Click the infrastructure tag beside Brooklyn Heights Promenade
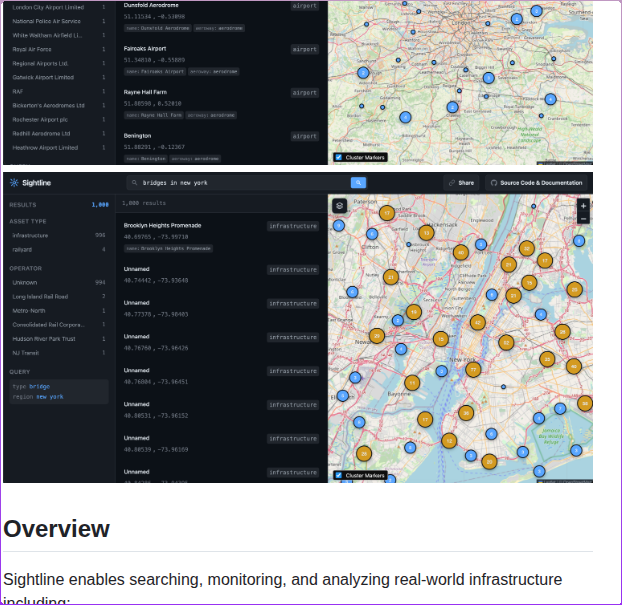622x605 pixels. click(293, 226)
